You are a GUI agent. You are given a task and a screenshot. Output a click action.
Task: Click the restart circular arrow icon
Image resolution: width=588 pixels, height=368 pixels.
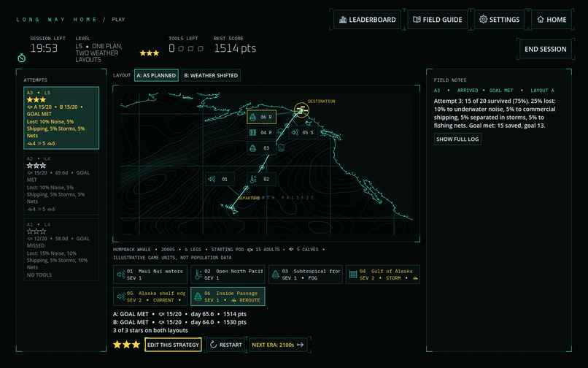[213, 345]
